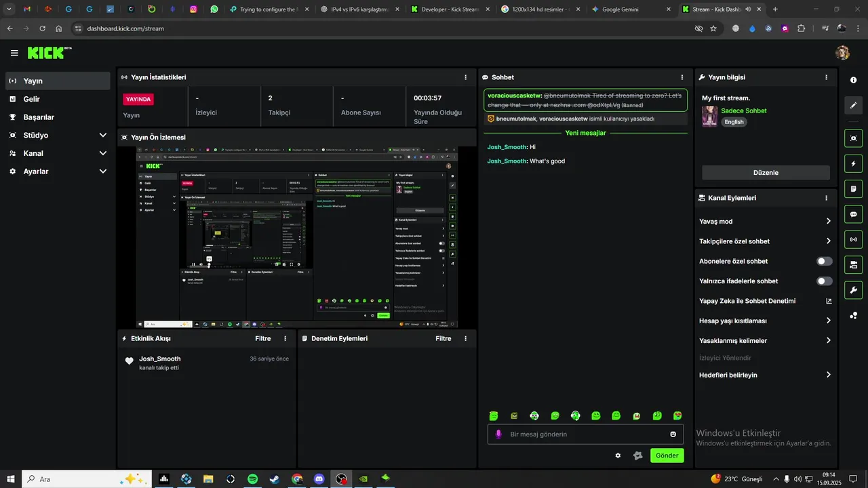Open Steam from the taskbar

275,479
